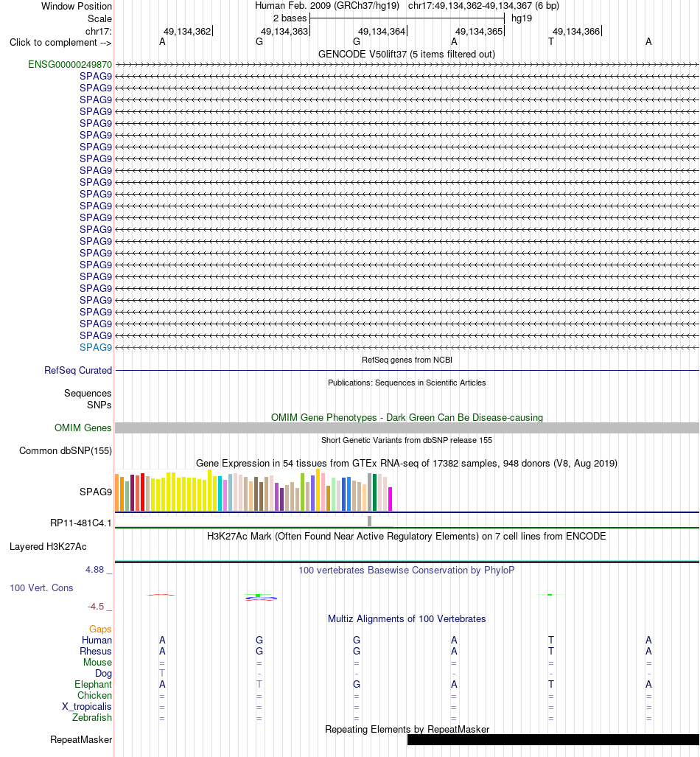Open OMIM Gene Phenotypes track title
The width and height of the screenshot is (700, 757).
pos(407,418)
